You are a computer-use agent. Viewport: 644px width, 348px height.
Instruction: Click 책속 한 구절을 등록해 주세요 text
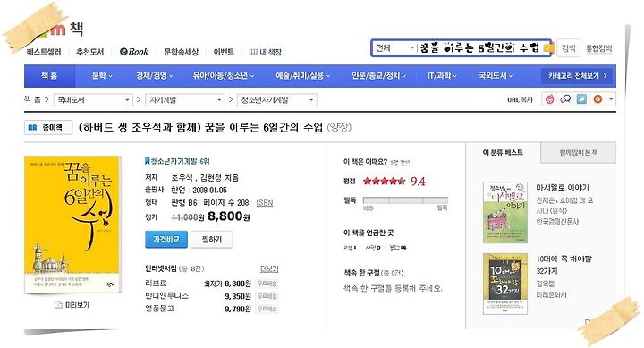[x=393, y=288]
